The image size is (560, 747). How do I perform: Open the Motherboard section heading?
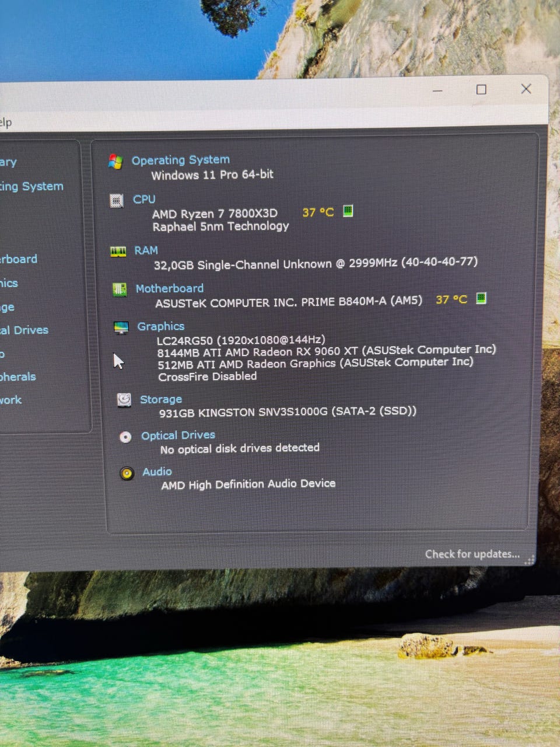170,288
